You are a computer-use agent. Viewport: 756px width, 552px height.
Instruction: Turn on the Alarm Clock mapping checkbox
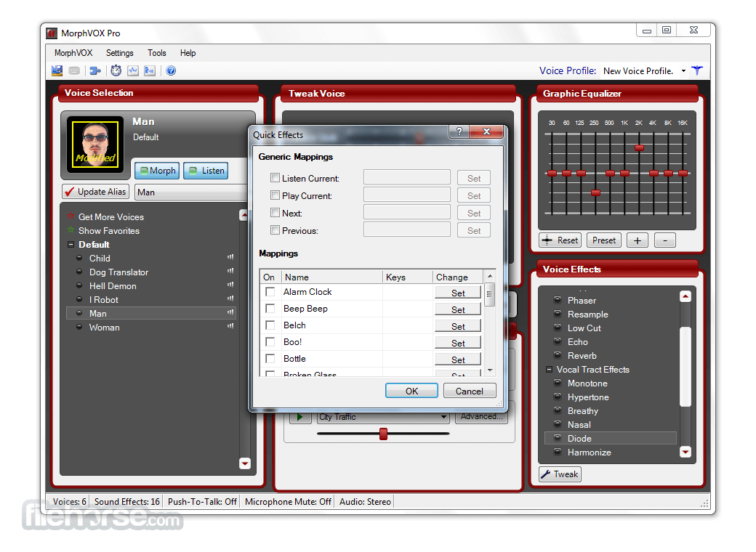point(270,292)
